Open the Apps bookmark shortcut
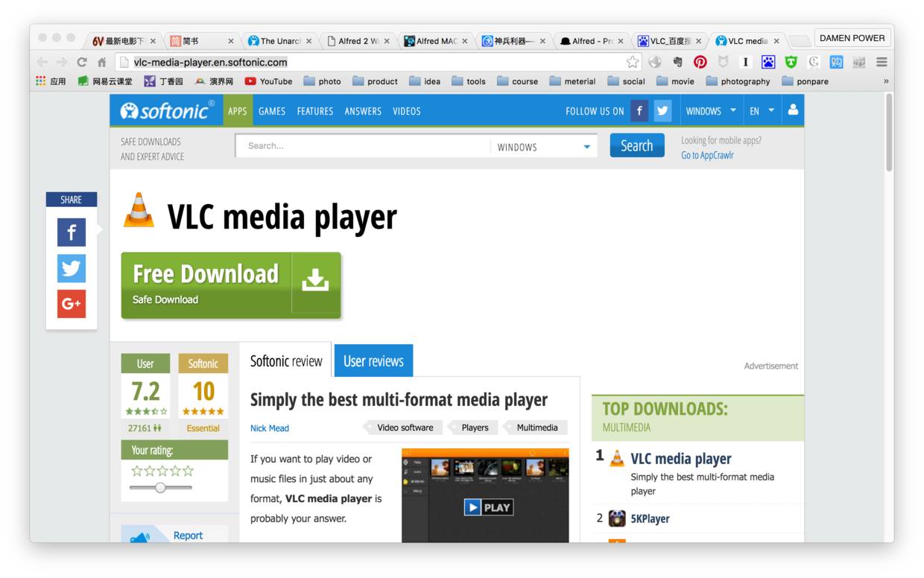 (x=51, y=81)
